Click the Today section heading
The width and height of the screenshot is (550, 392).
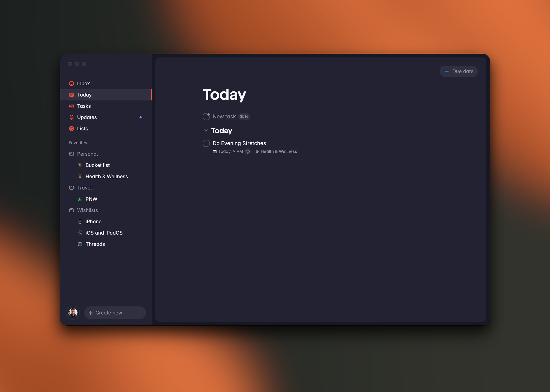222,131
